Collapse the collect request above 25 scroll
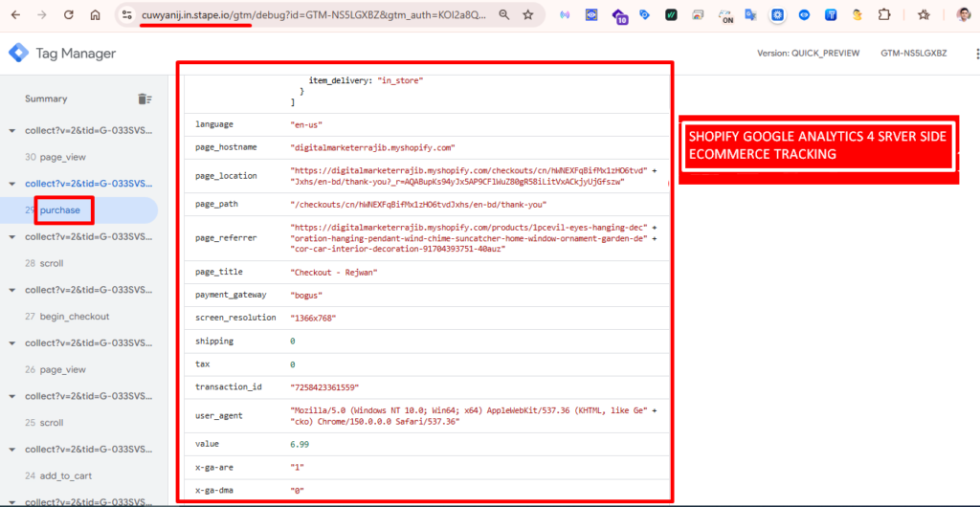 [x=11, y=396]
